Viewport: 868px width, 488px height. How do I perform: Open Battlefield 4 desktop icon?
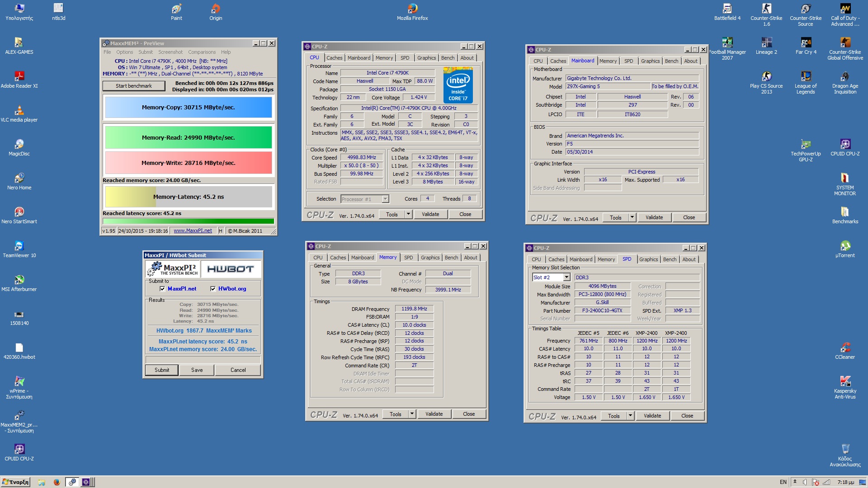(x=727, y=12)
